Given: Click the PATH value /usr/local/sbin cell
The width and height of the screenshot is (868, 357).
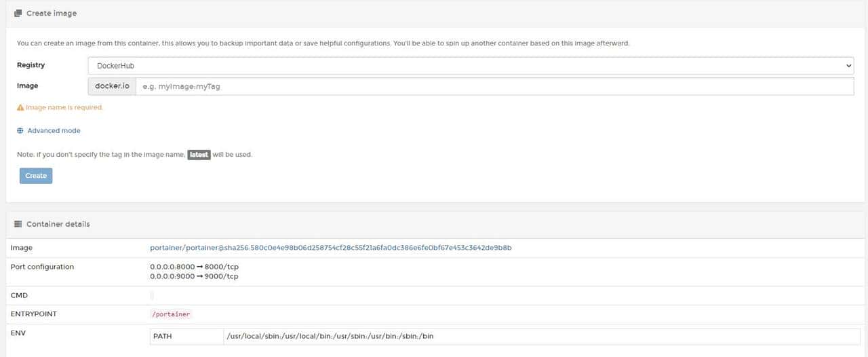Looking at the screenshot, I should [x=330, y=336].
